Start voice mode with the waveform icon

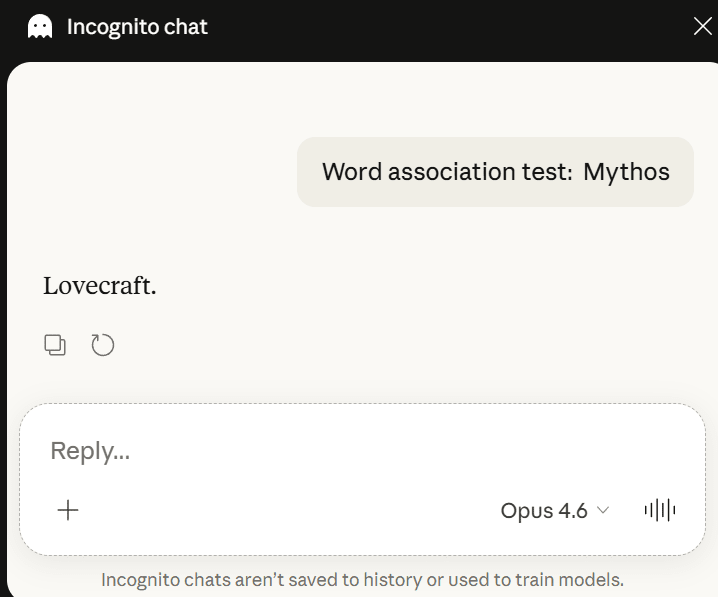pyautogui.click(x=660, y=510)
